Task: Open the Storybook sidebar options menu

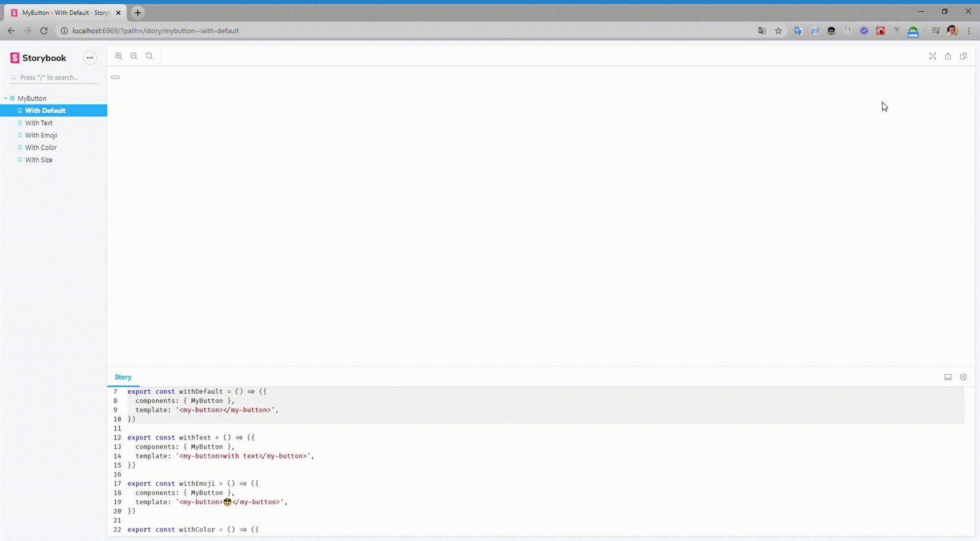Action: point(90,58)
